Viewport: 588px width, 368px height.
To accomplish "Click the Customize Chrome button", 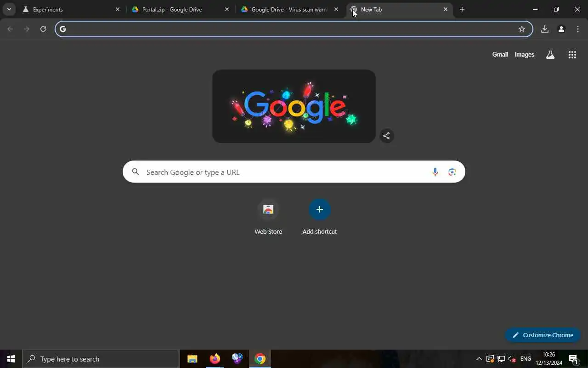I will [x=543, y=335].
